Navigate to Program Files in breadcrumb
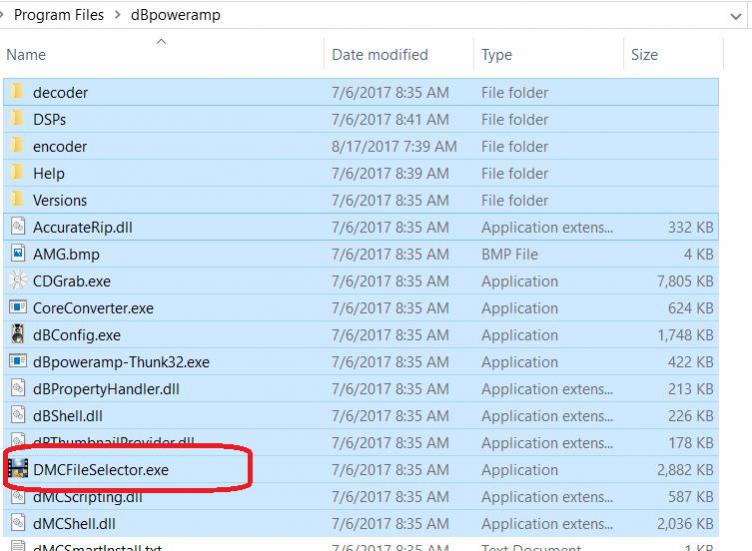 [59, 16]
